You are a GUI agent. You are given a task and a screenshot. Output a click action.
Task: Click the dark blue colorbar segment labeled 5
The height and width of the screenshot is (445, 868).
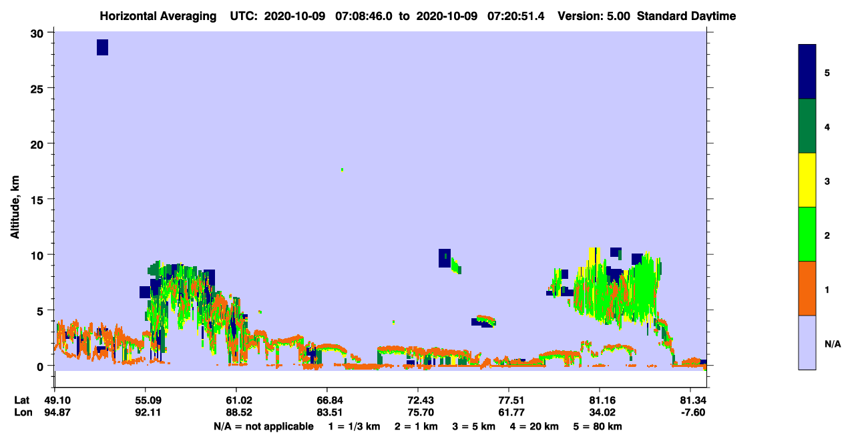tap(807, 72)
